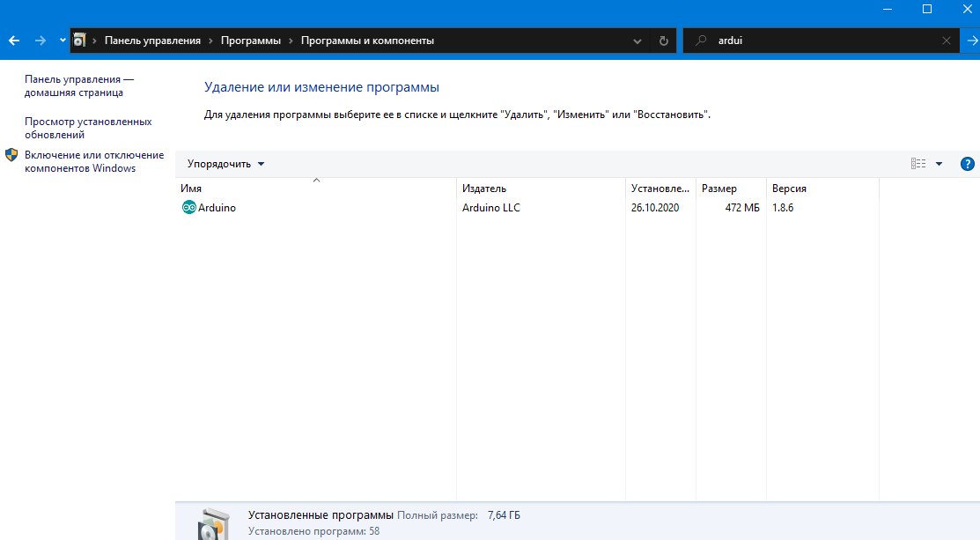Image resolution: width=980 pixels, height=540 pixels.
Task: Click version value 1.8.6
Action: [783, 208]
